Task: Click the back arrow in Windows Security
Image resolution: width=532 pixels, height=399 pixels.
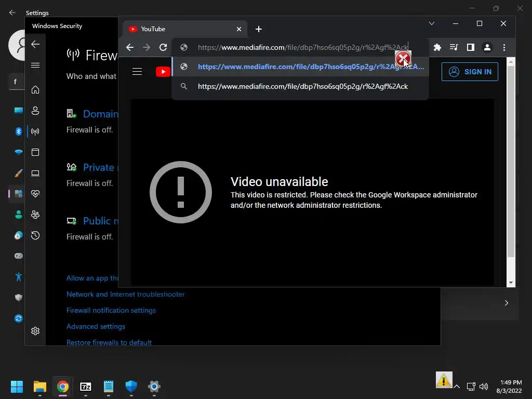Action: point(35,44)
